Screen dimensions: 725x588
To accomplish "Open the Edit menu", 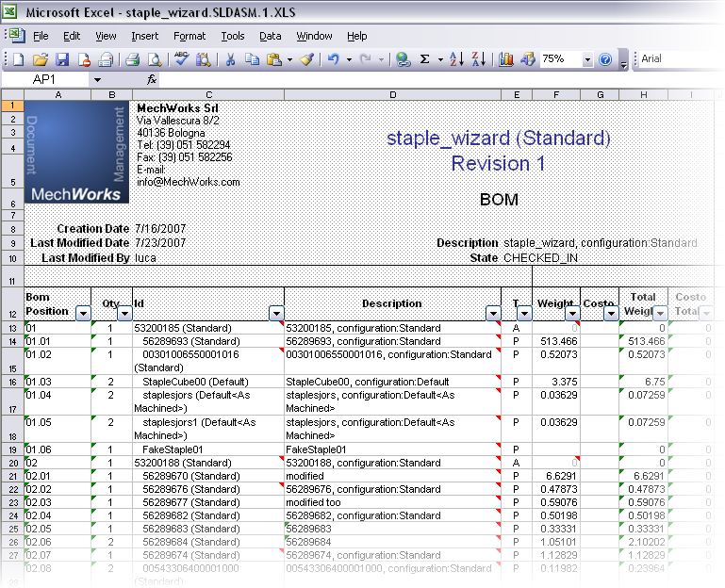I will pos(72,36).
